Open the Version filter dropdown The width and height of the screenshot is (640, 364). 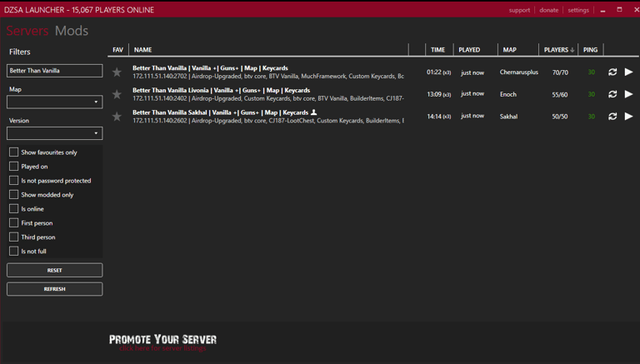tap(55, 133)
